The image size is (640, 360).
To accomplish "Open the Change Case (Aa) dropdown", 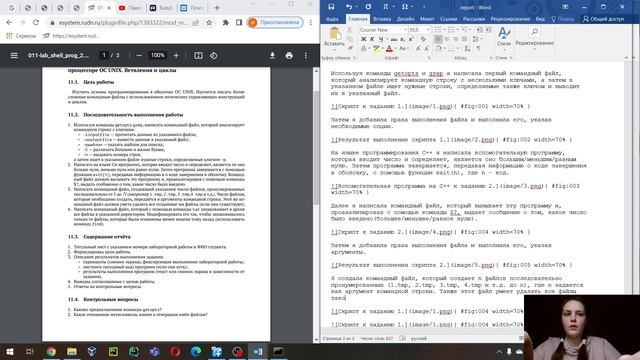I will [403, 49].
